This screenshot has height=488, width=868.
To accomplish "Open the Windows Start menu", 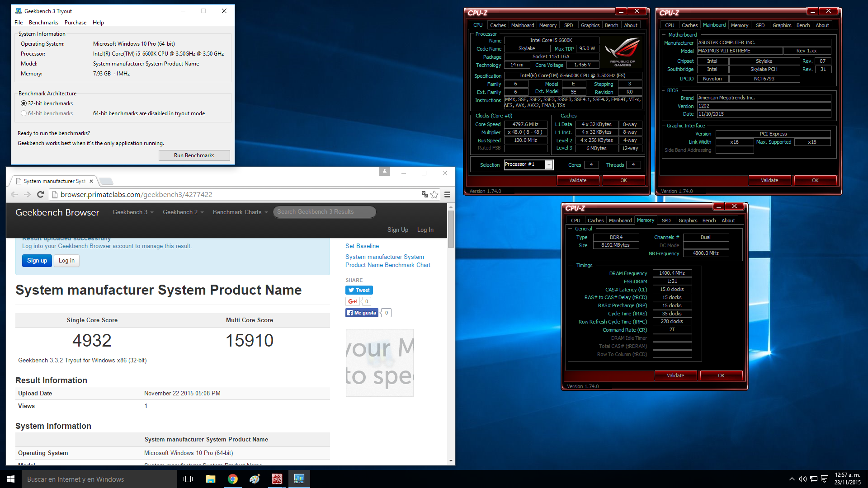I will [11, 479].
